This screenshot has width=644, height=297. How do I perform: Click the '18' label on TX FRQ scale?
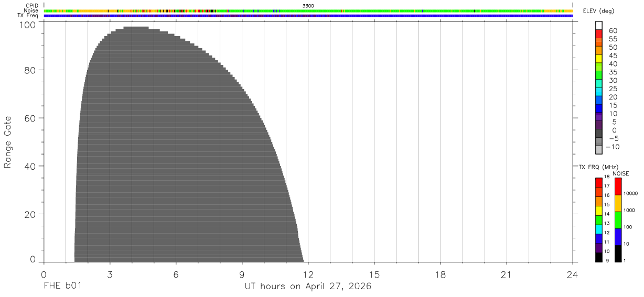[x=607, y=177]
